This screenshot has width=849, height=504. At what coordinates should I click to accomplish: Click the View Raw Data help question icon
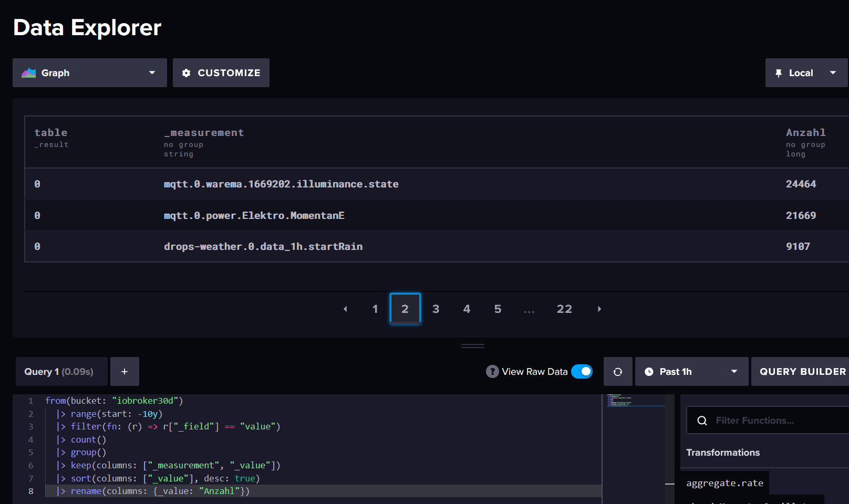[492, 372]
